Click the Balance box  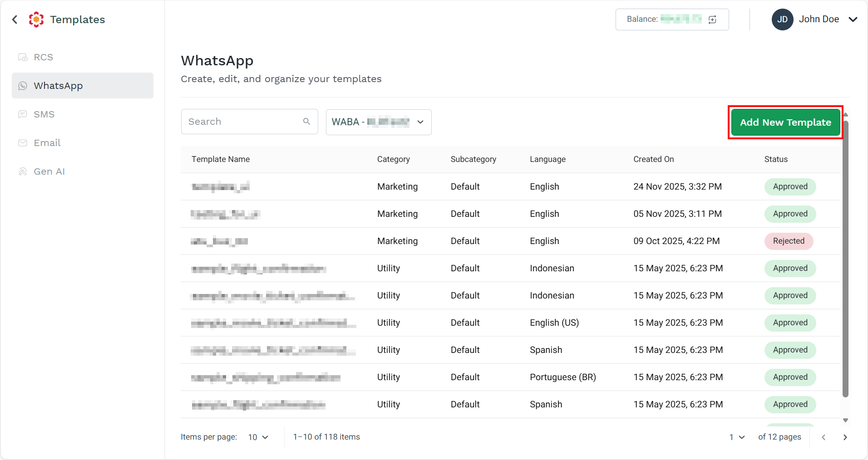pyautogui.click(x=672, y=20)
